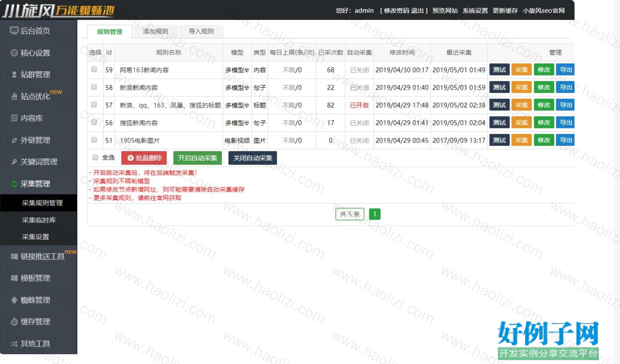This screenshot has width=620, height=364.
Task: Click 共 5 条 total count box
Action: pos(350,214)
